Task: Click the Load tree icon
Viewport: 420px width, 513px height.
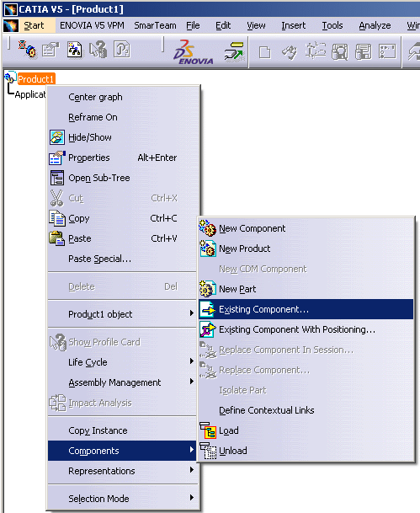Action: pos(208,430)
